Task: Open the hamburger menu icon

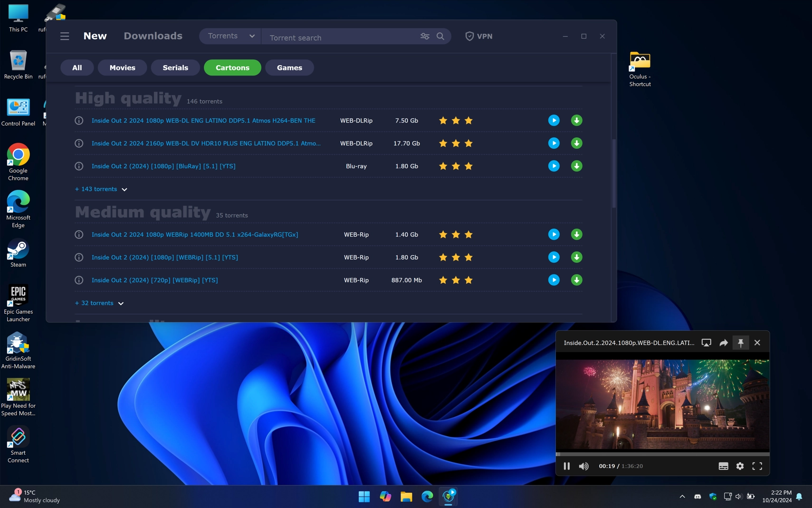Action: (65, 37)
